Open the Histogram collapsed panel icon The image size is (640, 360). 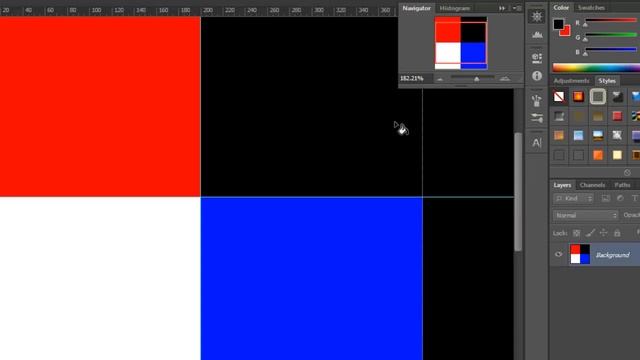537,35
